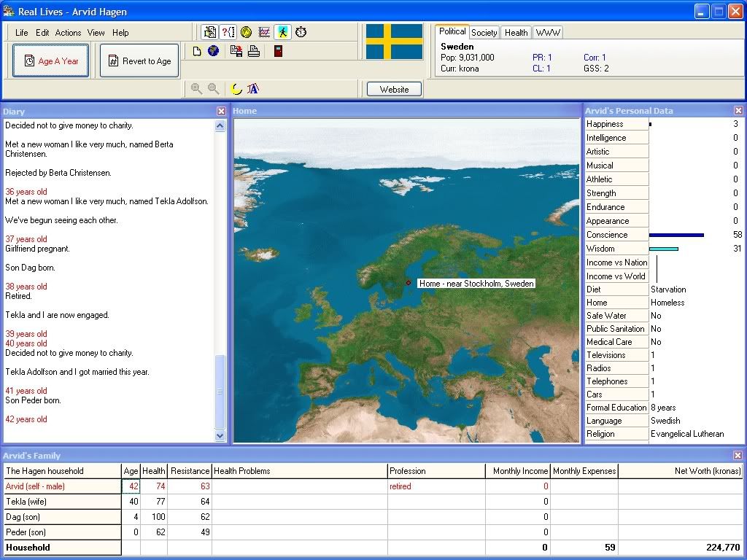The image size is (747, 560).
Task: Click the Conscience value bar
Action: [x=676, y=235]
